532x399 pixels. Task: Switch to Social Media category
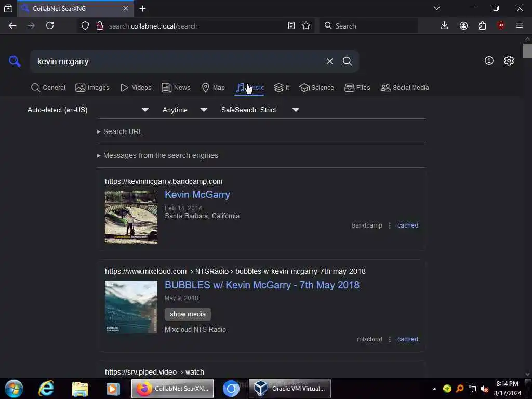coord(405,88)
